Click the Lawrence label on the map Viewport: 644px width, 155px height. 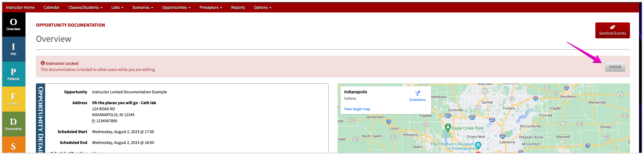click(507, 142)
